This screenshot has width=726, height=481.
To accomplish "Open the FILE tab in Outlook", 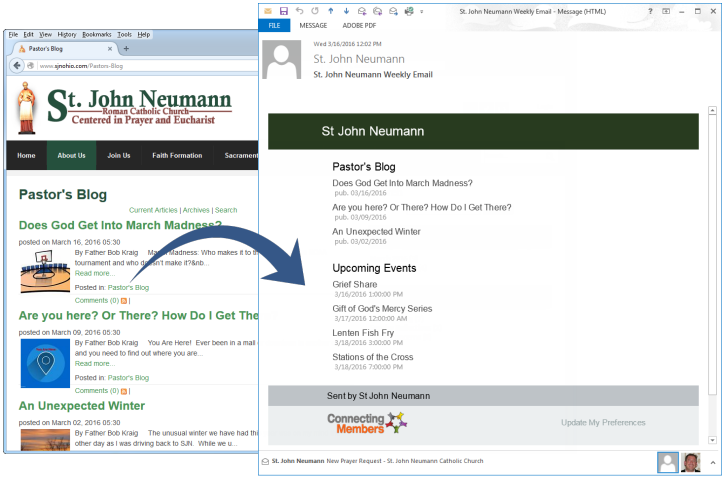I will 274,25.
